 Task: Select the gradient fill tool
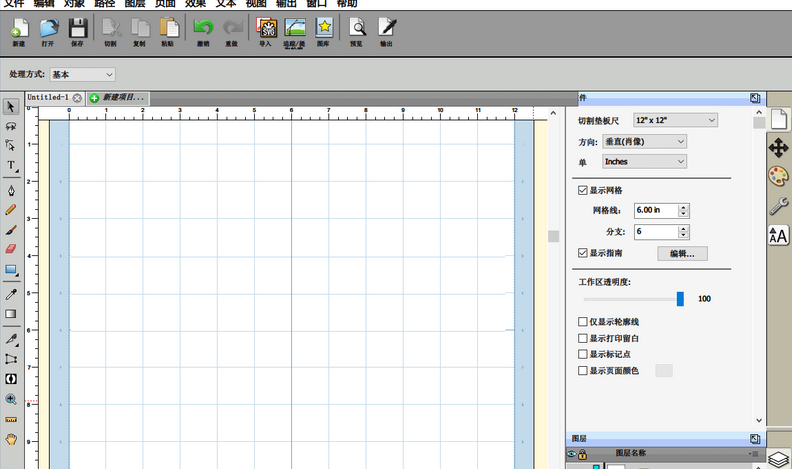11,314
